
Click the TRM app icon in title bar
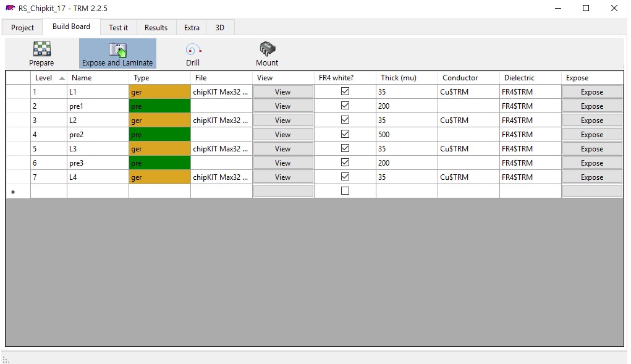click(x=10, y=8)
